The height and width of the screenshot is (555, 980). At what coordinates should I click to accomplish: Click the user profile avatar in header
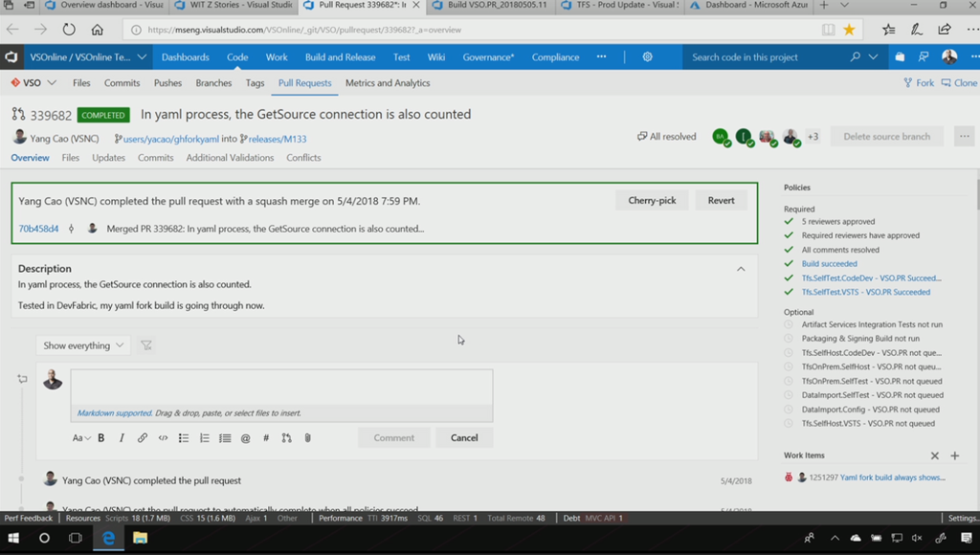pos(949,56)
